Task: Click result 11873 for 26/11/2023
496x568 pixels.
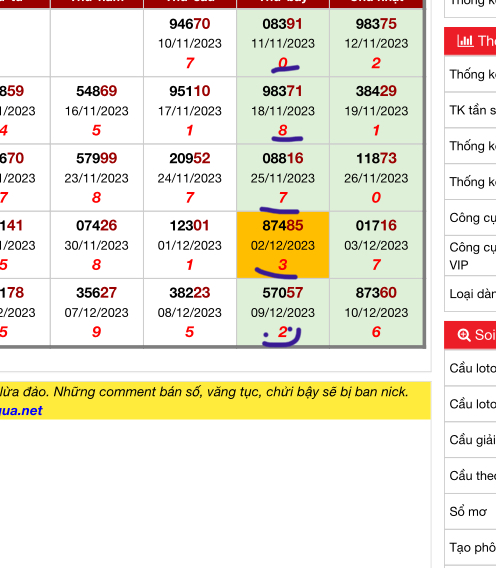Action: 376,159
